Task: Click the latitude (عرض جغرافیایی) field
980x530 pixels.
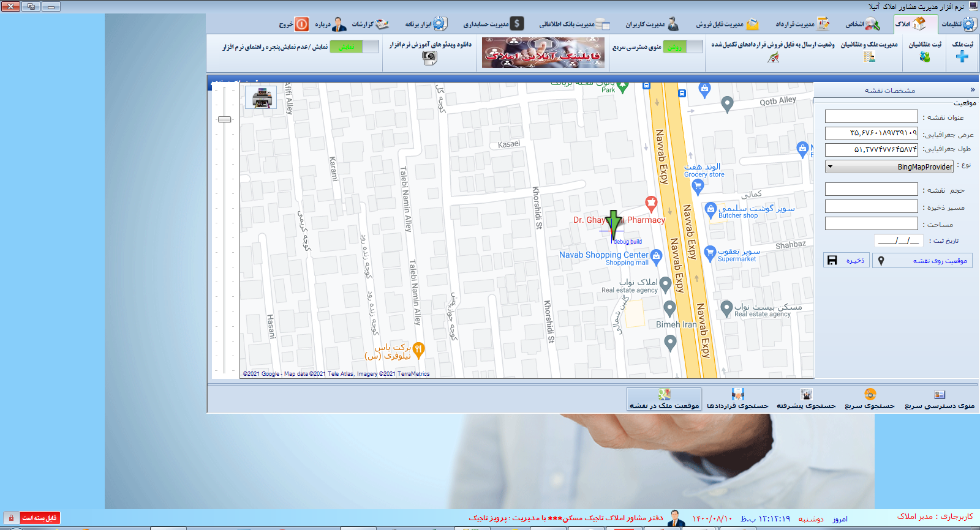Action: pos(871,133)
